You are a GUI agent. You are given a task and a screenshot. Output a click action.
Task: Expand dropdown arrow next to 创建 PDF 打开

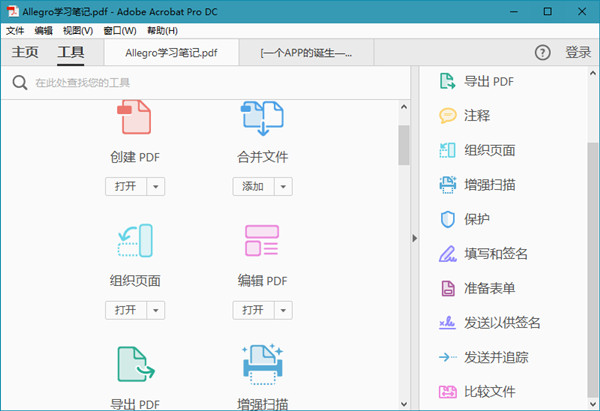[156, 186]
